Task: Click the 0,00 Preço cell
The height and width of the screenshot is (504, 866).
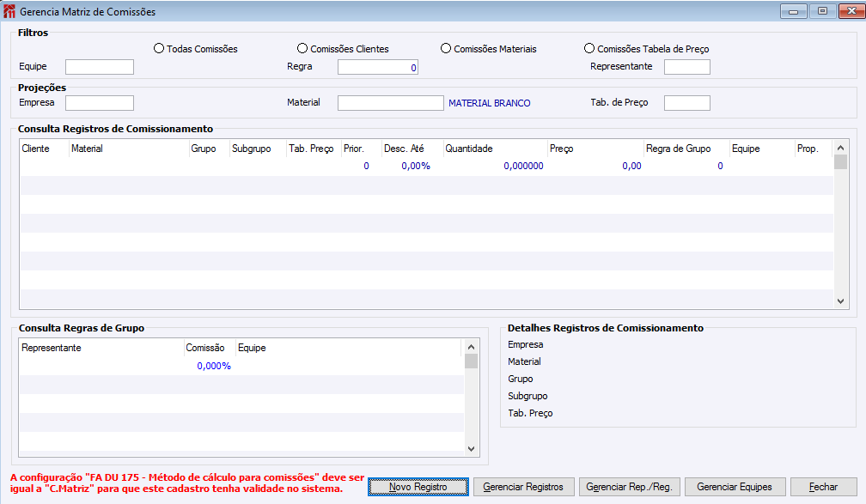Action: click(631, 167)
